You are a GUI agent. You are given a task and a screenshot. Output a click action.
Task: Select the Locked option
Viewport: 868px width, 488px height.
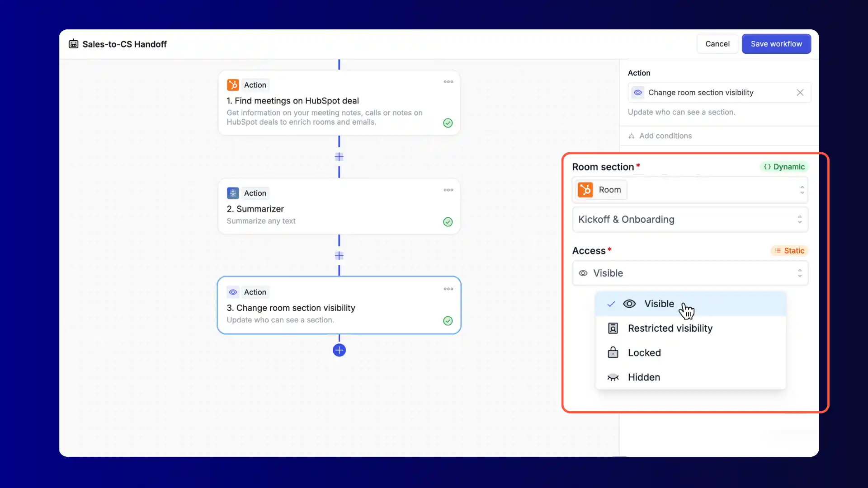(x=644, y=353)
